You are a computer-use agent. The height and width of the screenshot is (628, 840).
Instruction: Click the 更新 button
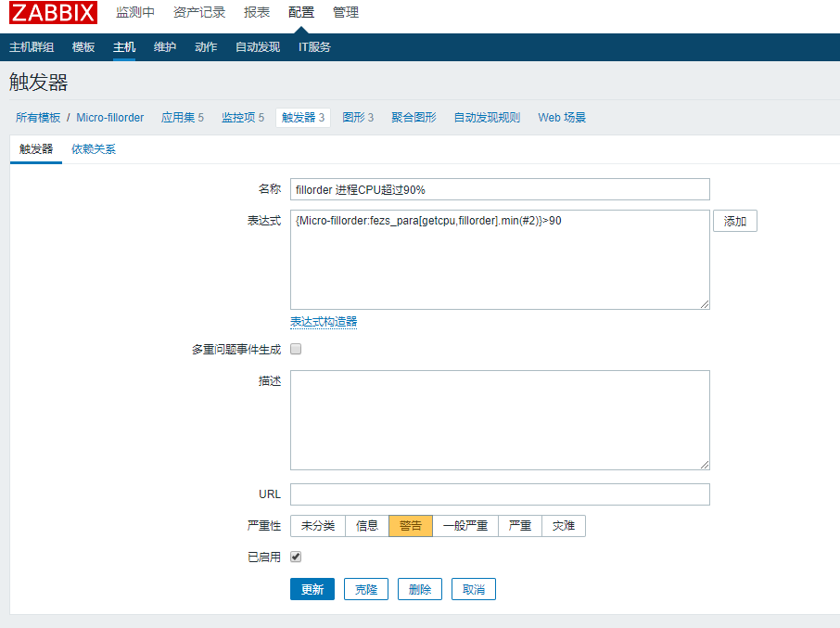312,589
